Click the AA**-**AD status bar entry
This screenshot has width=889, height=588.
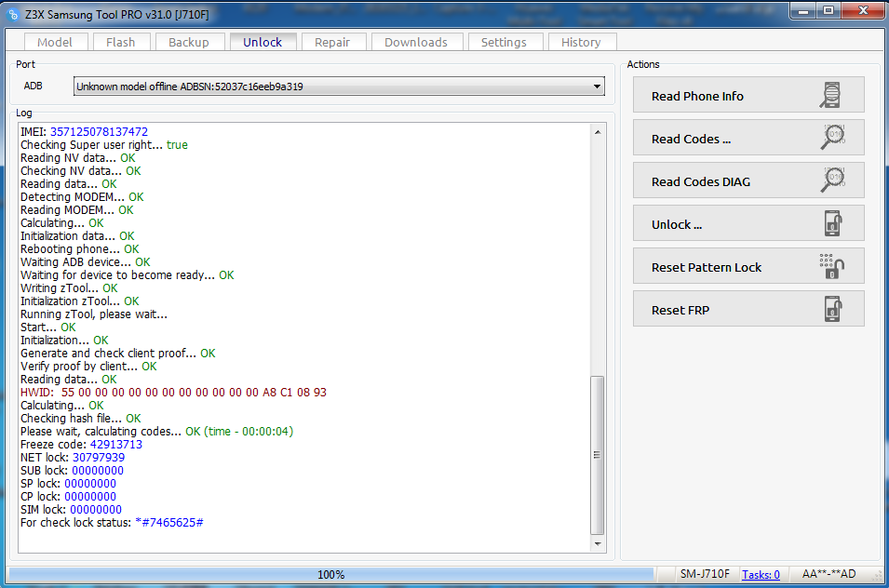coord(828,574)
